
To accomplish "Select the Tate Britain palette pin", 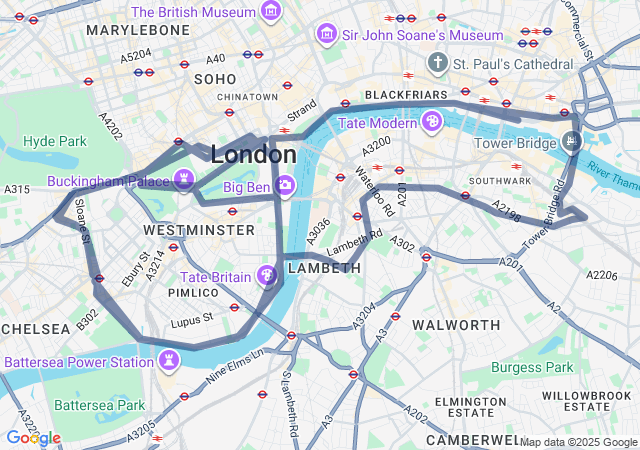I will [x=267, y=276].
